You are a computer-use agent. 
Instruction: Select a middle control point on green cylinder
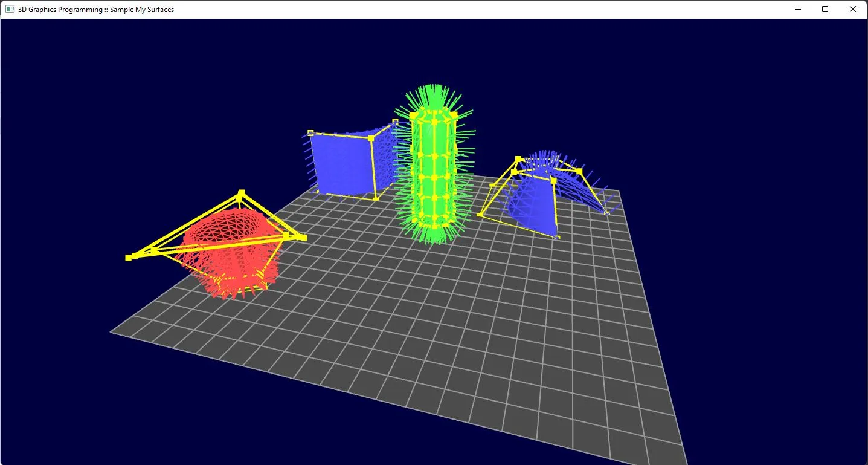(x=434, y=178)
